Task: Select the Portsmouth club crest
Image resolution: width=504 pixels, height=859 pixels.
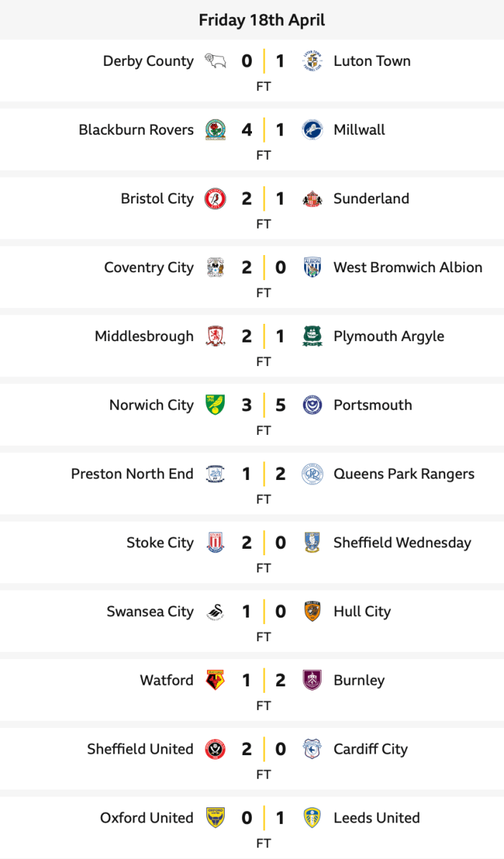Action: [312, 405]
